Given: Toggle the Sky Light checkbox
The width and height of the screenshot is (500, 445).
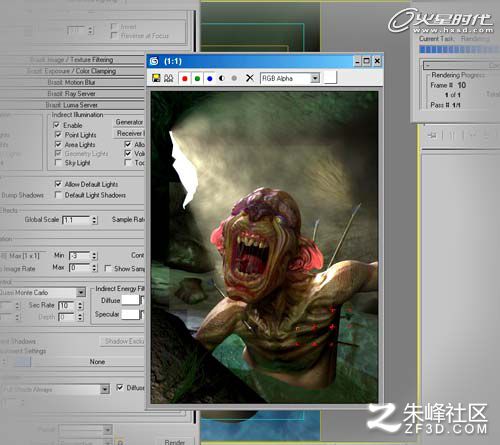Looking at the screenshot, I should [x=58, y=163].
